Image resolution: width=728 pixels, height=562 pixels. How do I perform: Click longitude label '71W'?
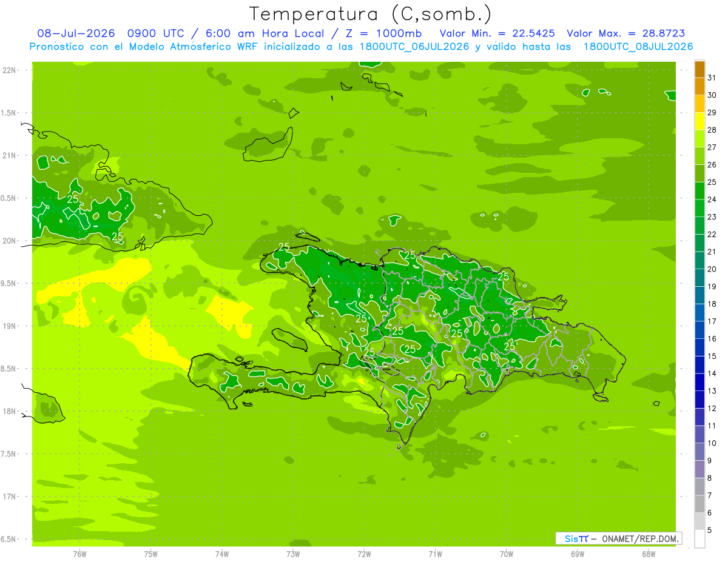pyautogui.click(x=435, y=554)
